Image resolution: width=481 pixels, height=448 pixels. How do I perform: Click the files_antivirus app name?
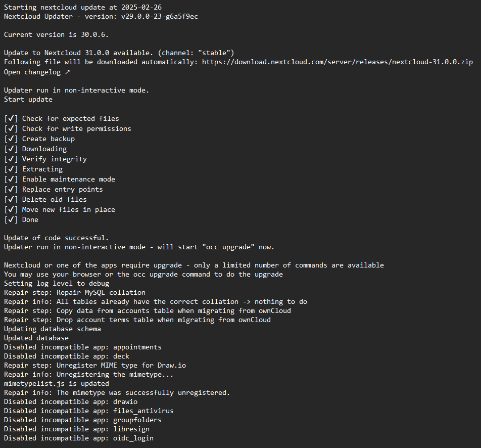[x=143, y=411]
